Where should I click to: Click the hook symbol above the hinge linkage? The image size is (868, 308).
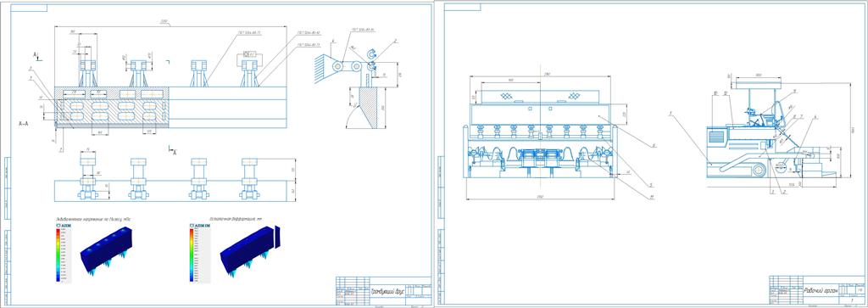coord(372,53)
